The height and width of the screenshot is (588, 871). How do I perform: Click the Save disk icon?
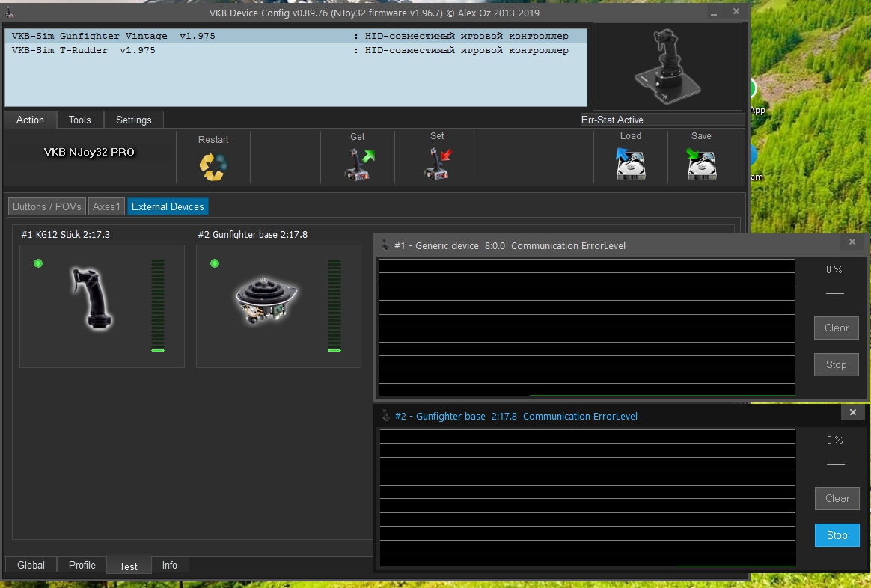701,163
